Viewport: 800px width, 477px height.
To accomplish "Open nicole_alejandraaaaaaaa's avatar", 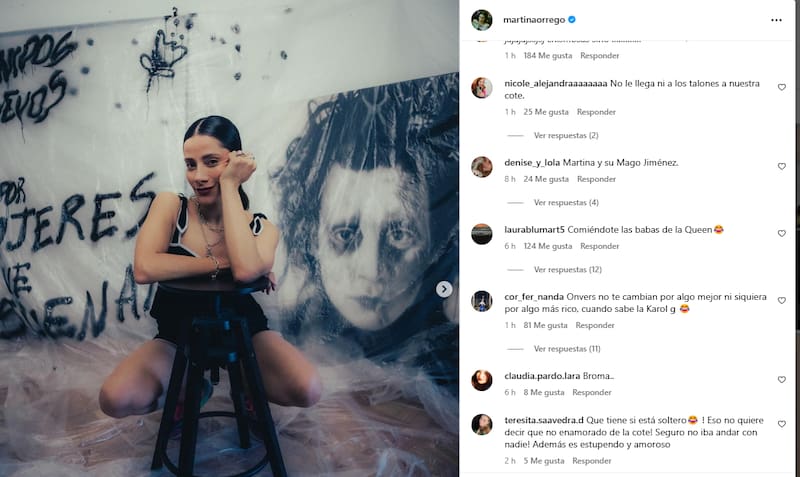I will pyautogui.click(x=482, y=88).
